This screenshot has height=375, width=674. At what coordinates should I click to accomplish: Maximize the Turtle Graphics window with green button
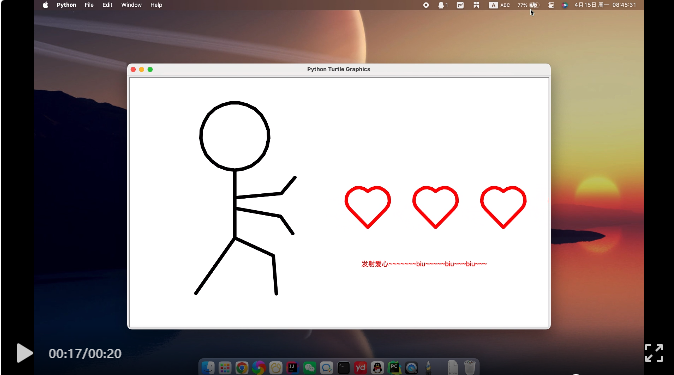point(150,70)
